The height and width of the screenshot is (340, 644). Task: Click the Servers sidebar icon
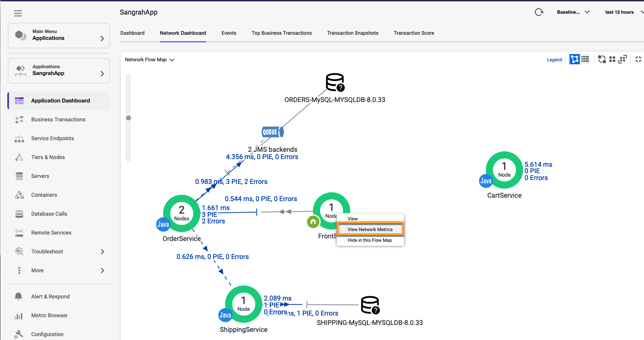pyautogui.click(x=19, y=176)
